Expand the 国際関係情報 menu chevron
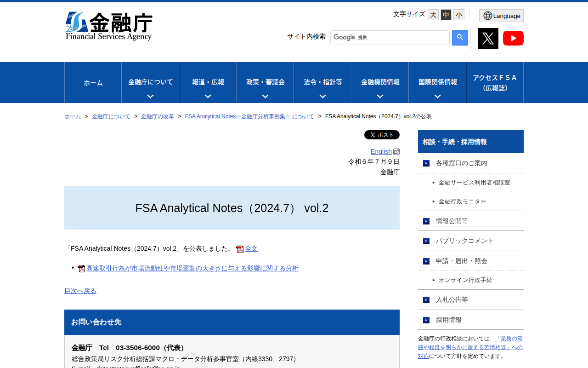This screenshot has height=368, width=588. click(x=437, y=97)
